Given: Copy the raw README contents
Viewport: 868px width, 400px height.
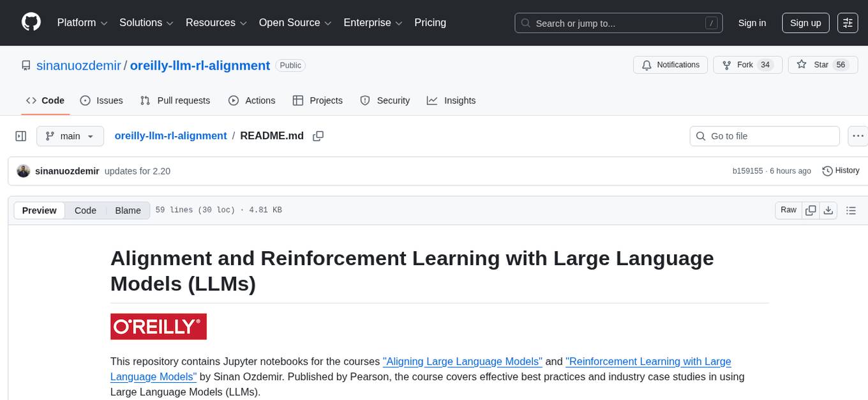Looking at the screenshot, I should (x=811, y=210).
